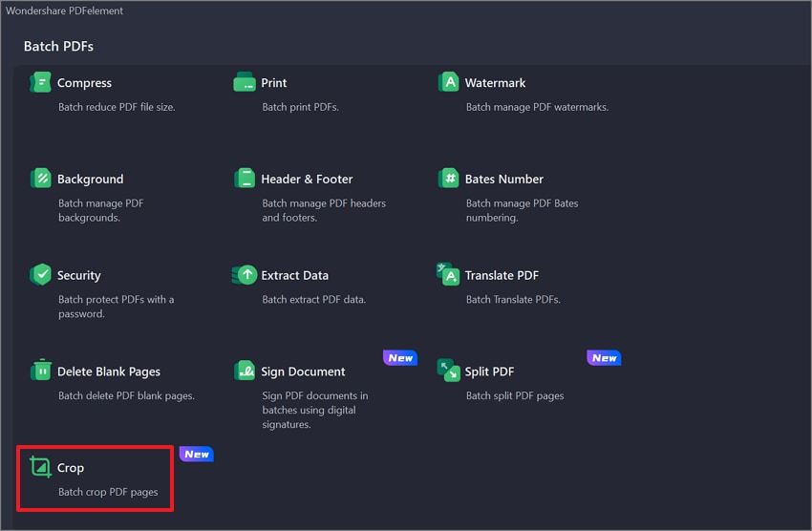
Task: Select the Crop title
Action: pyautogui.click(x=71, y=468)
